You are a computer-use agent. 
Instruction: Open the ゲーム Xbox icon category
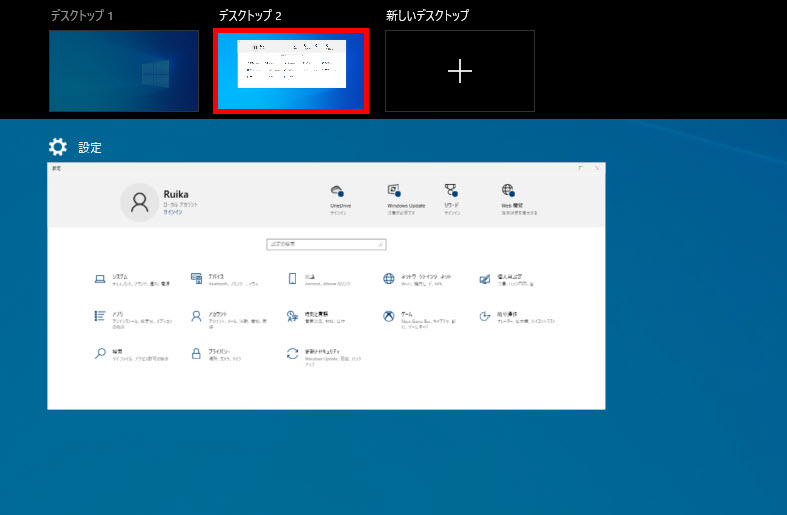coord(389,316)
